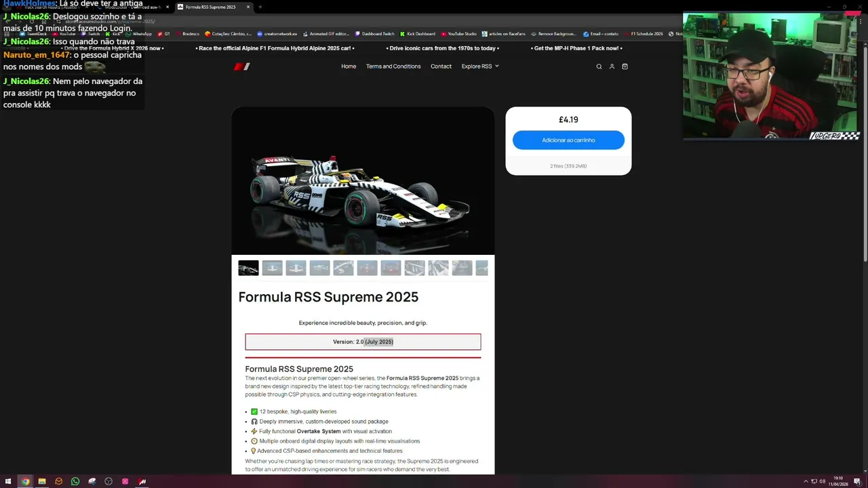The height and width of the screenshot is (488, 868).
Task: Open the Animated GIF editor bookmark
Action: click(x=326, y=33)
